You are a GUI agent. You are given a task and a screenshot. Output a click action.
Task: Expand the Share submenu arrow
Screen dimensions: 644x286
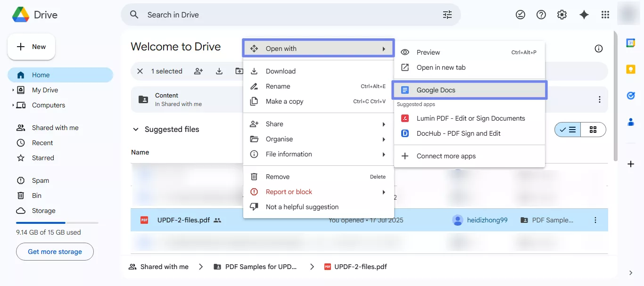pyautogui.click(x=384, y=123)
